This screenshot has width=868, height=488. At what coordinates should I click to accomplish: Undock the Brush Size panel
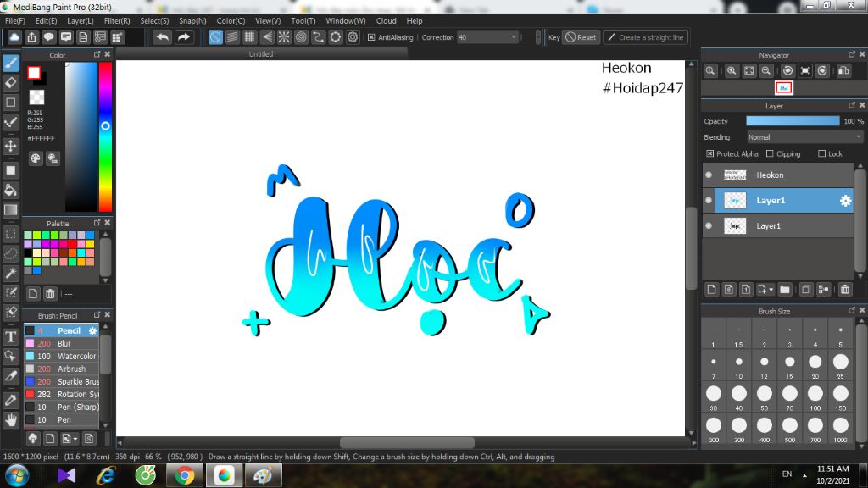[x=851, y=310]
